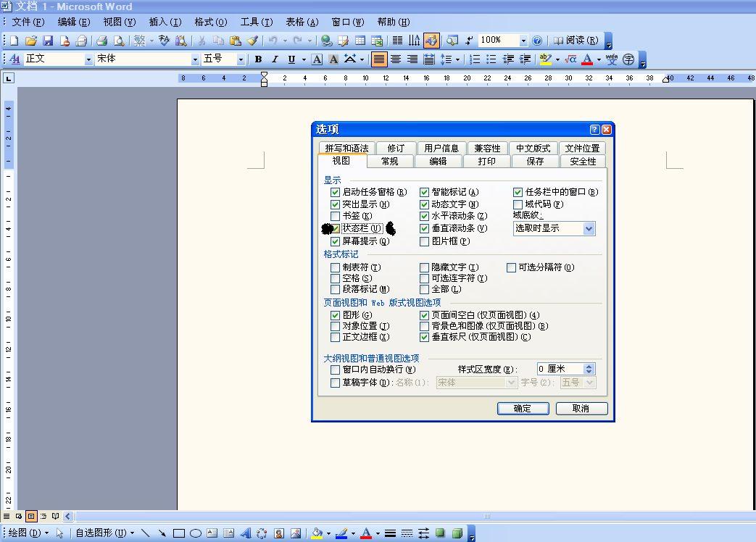The image size is (756, 542).
Task: Open the zoom 100% dropdown
Action: pos(523,41)
